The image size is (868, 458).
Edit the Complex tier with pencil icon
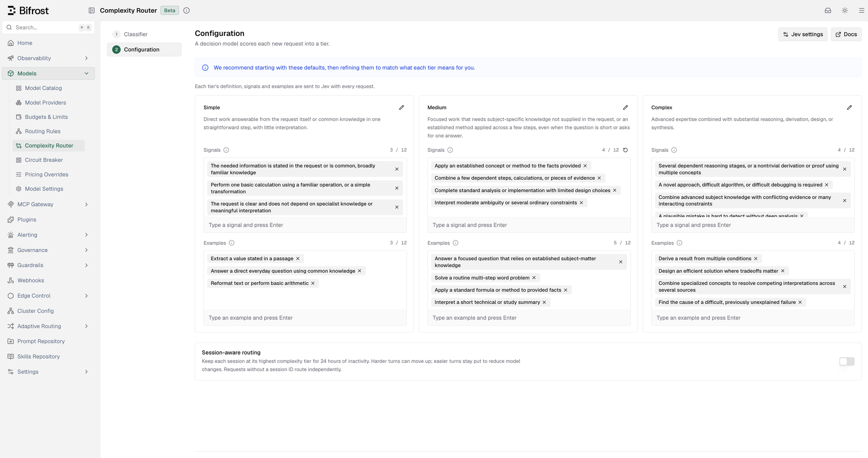pyautogui.click(x=849, y=108)
